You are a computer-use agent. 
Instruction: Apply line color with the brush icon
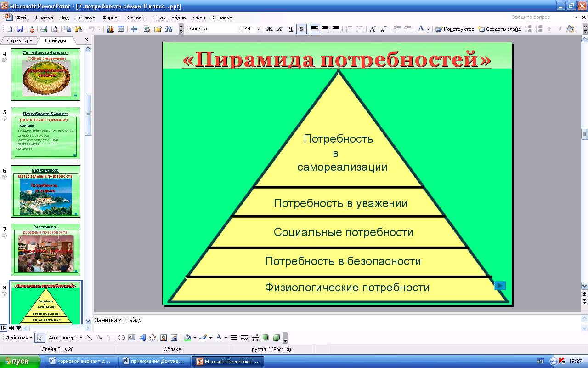(x=203, y=338)
